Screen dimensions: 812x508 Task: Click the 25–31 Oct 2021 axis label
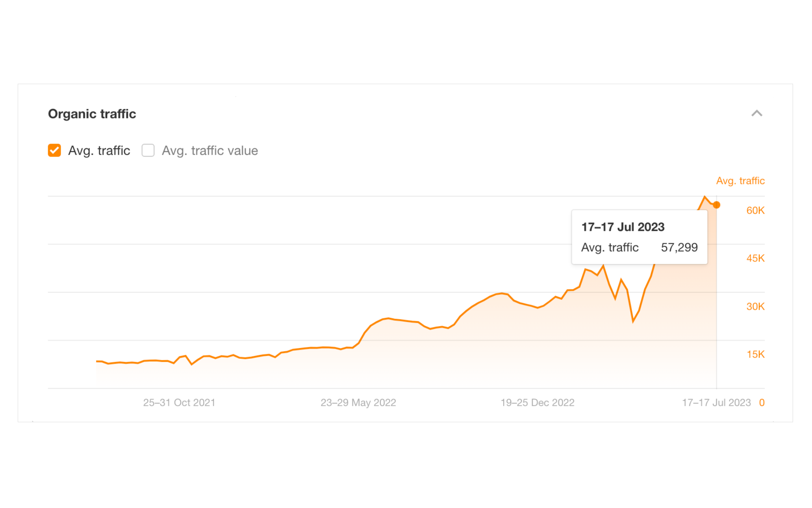tap(179, 402)
